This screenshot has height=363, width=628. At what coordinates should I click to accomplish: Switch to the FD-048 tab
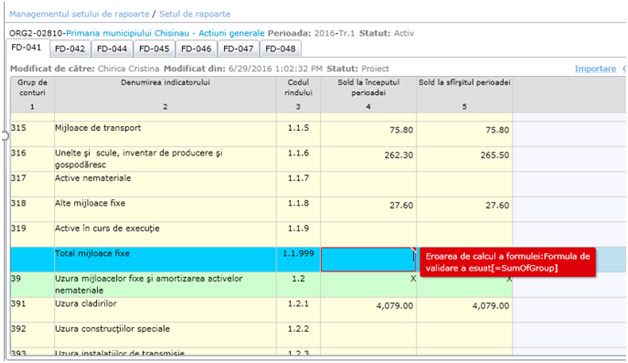coord(280,49)
